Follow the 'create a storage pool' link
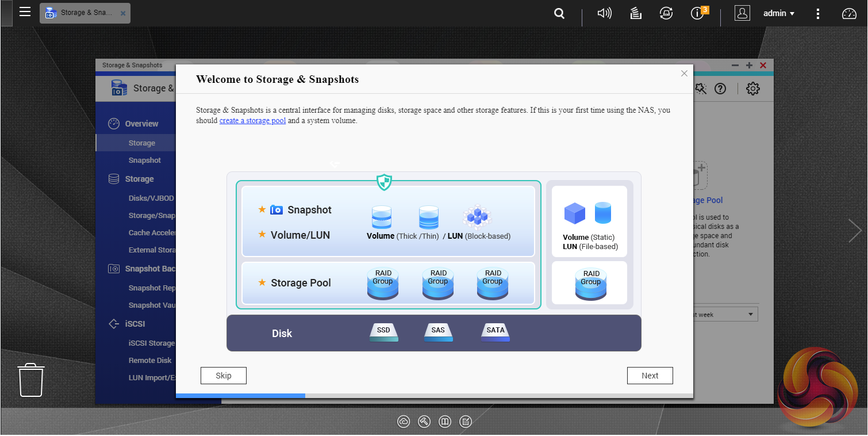This screenshot has height=436, width=868. (x=252, y=121)
